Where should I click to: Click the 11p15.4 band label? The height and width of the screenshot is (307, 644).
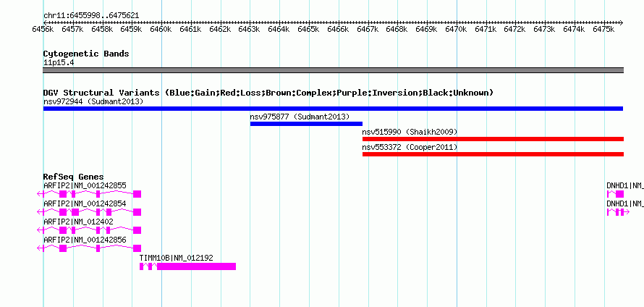[x=59, y=63]
